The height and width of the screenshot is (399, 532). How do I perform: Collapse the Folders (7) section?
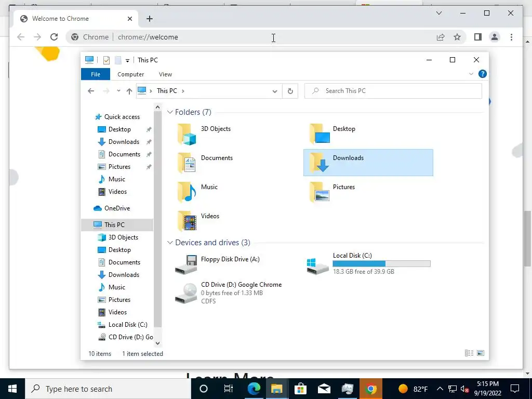point(170,112)
